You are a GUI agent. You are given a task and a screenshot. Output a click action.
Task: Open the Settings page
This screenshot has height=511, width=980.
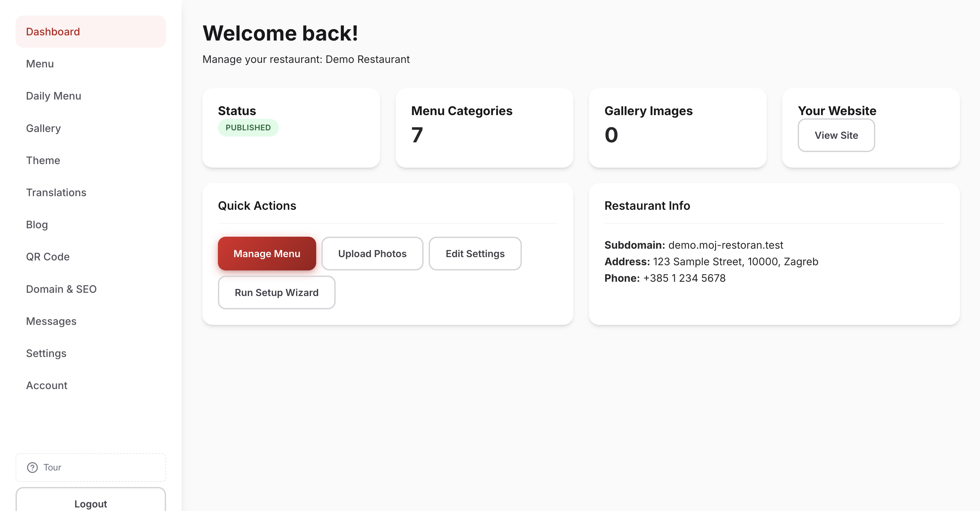pyautogui.click(x=46, y=353)
